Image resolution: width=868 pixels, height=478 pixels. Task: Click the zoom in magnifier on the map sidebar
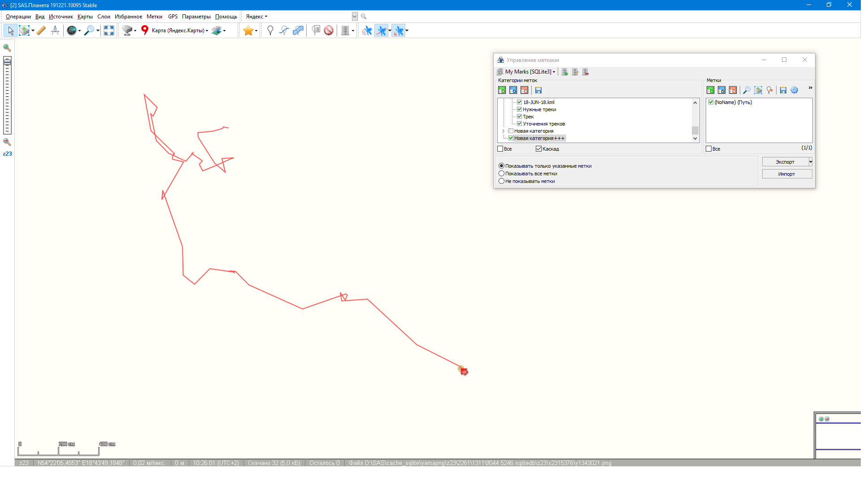(7, 48)
